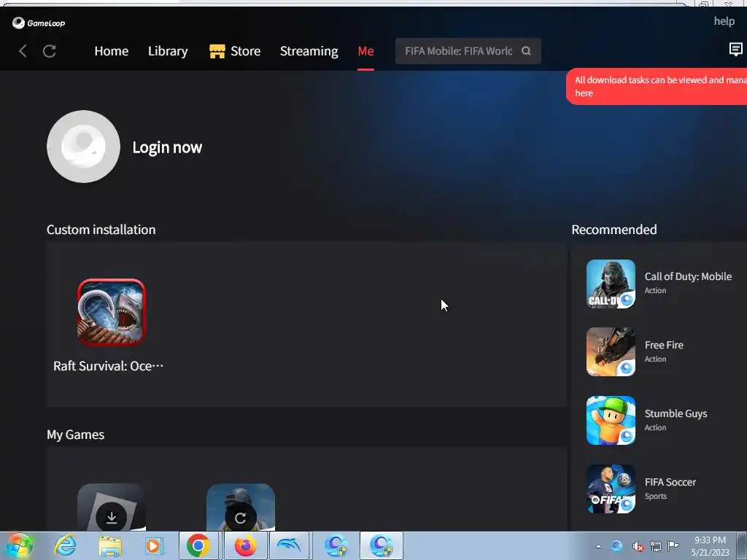Click the GameLoop system tray icon
Image resolution: width=747 pixels, height=560 pixels.
click(x=616, y=545)
